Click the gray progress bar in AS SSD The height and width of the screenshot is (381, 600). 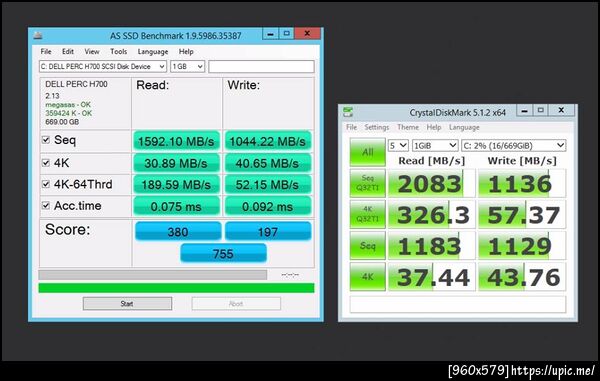point(153,275)
